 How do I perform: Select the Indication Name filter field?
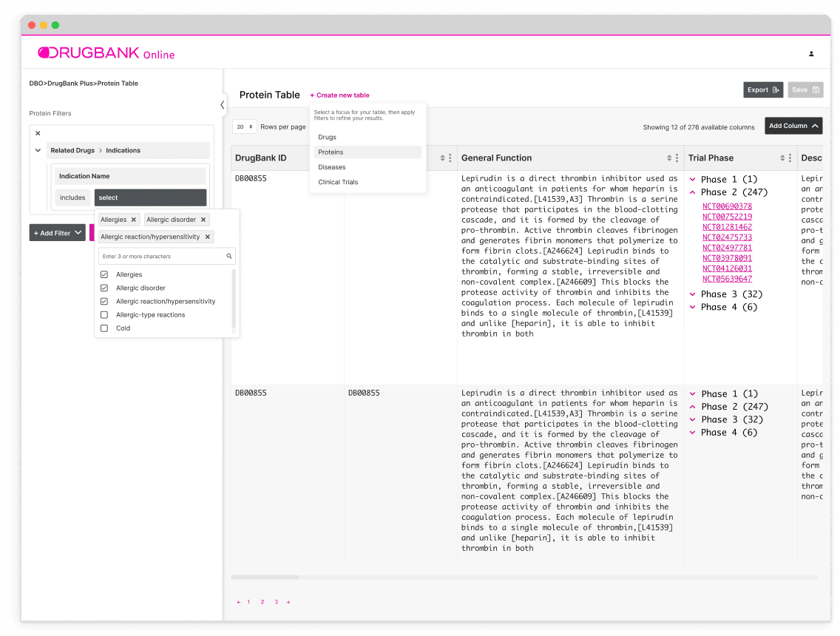click(130, 176)
